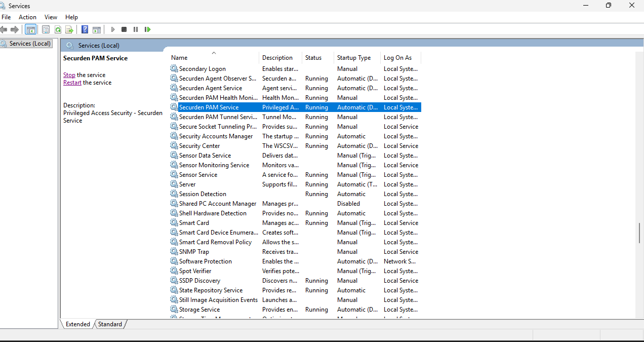Click the vertical scrollbar thumb
The image size is (644, 342).
640,233
